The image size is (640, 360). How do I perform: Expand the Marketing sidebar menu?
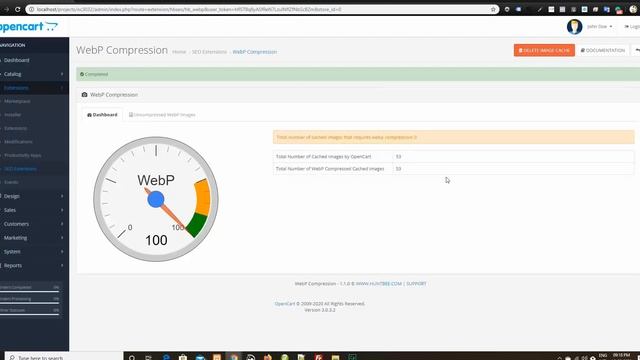click(34, 238)
